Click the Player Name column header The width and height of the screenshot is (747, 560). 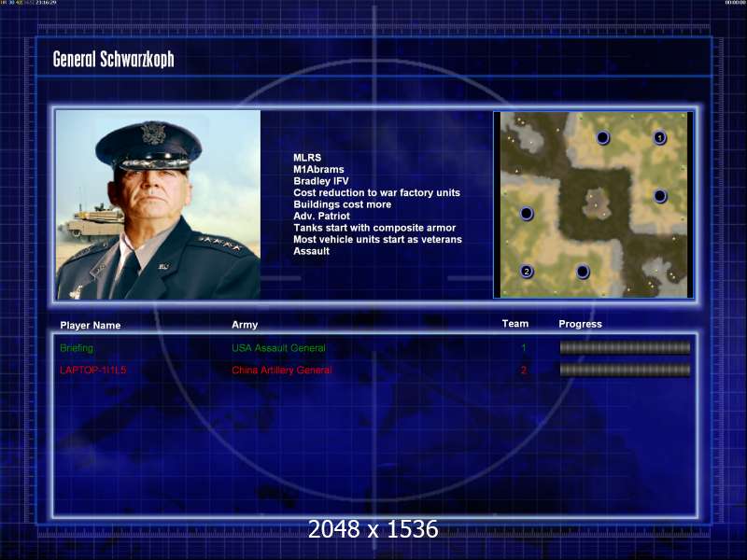[90, 325]
